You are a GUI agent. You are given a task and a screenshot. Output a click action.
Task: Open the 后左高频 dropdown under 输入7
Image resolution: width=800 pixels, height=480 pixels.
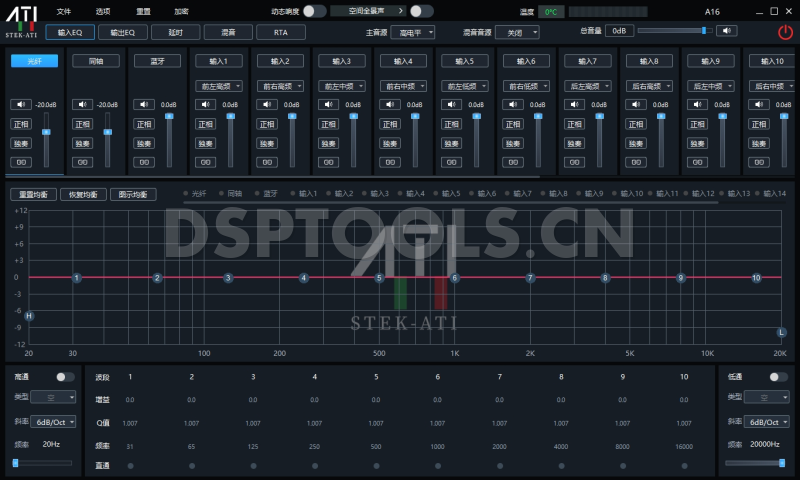[x=588, y=86]
